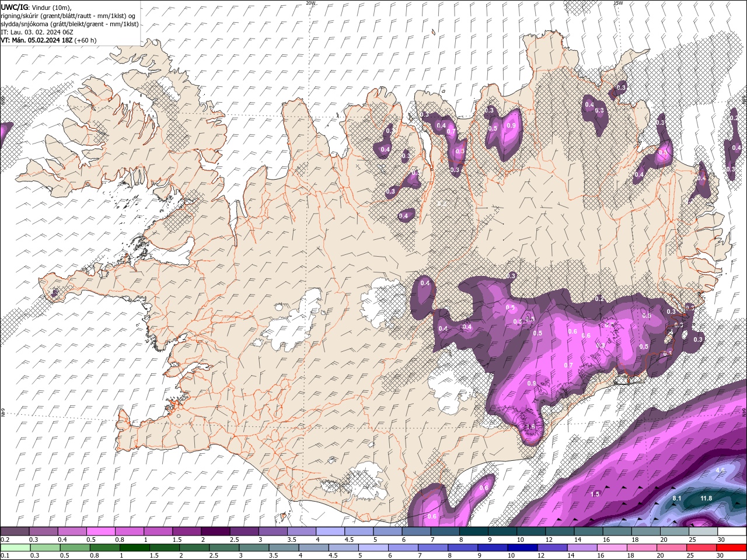Click the 'slydda/snjókoma (grátt/bleikt/grænt' description line
Viewport: 747px width, 560px height.
(x=69, y=24)
